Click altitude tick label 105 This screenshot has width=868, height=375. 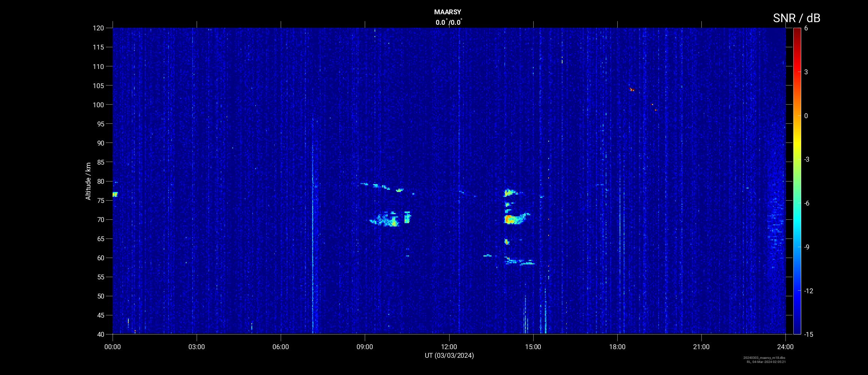click(x=98, y=85)
